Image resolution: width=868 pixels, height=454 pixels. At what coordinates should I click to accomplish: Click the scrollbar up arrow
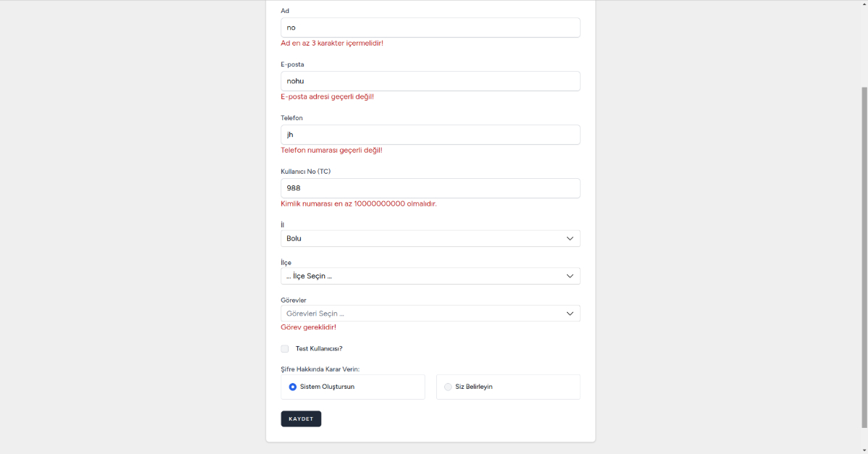(x=864, y=4)
